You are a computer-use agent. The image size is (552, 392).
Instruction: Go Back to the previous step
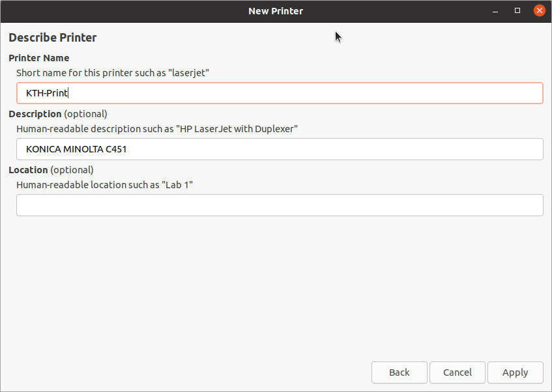click(x=399, y=372)
